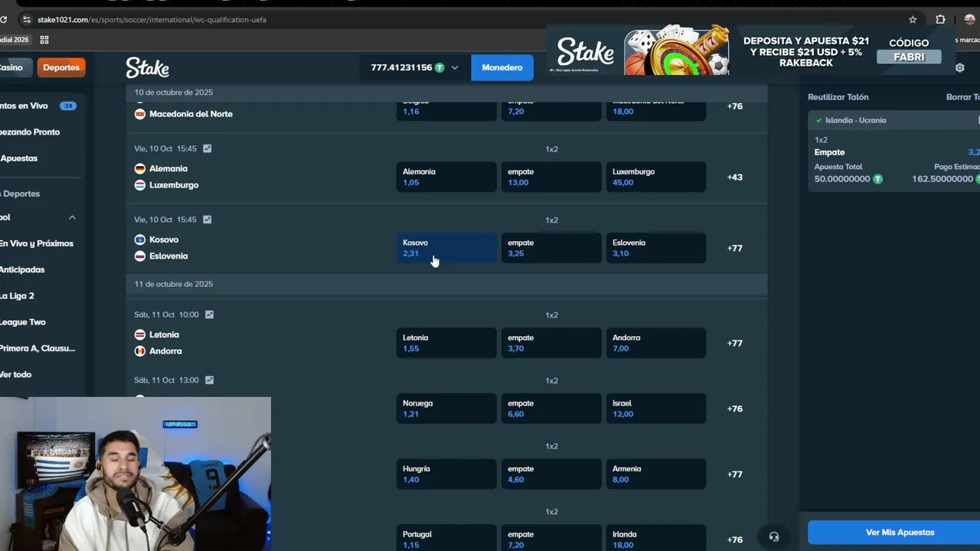Image resolution: width=980 pixels, height=551 pixels.
Task: Bookmark page with browser star icon
Action: click(913, 19)
